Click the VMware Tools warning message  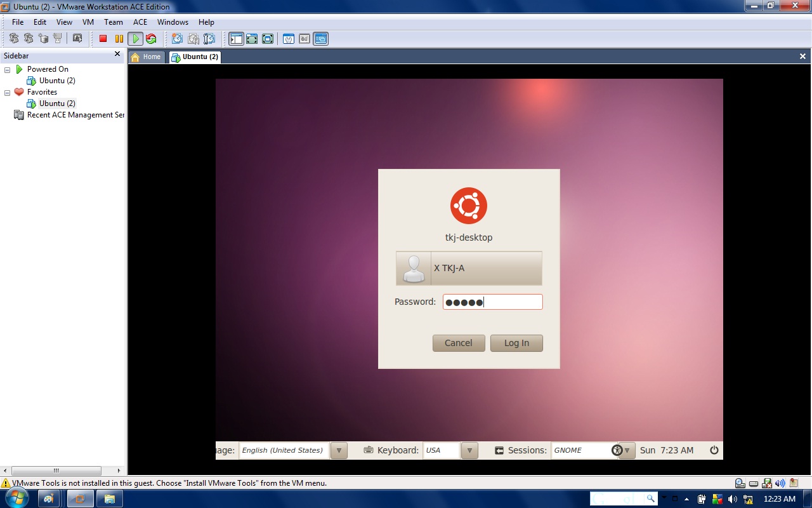click(169, 483)
